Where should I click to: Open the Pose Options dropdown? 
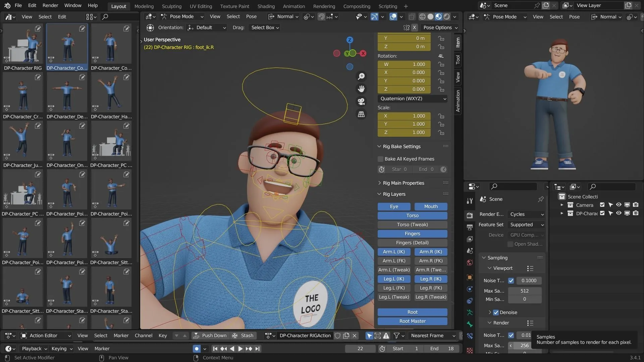(x=440, y=27)
